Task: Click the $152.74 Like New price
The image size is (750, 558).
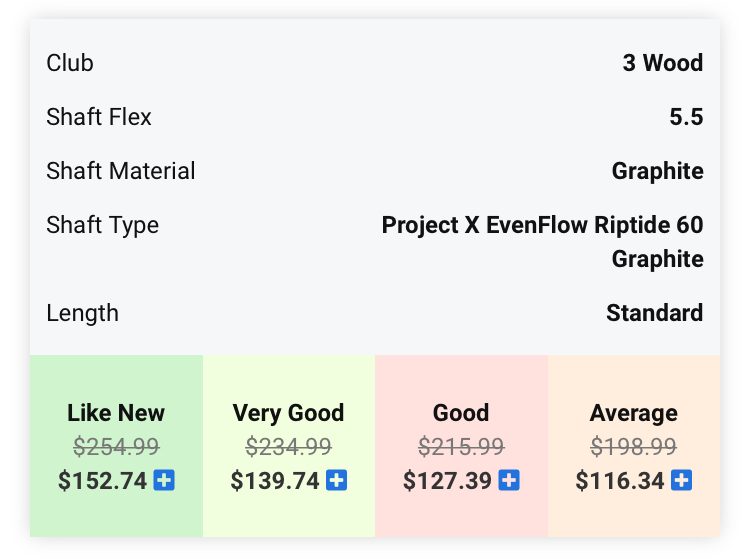Action: (x=103, y=481)
